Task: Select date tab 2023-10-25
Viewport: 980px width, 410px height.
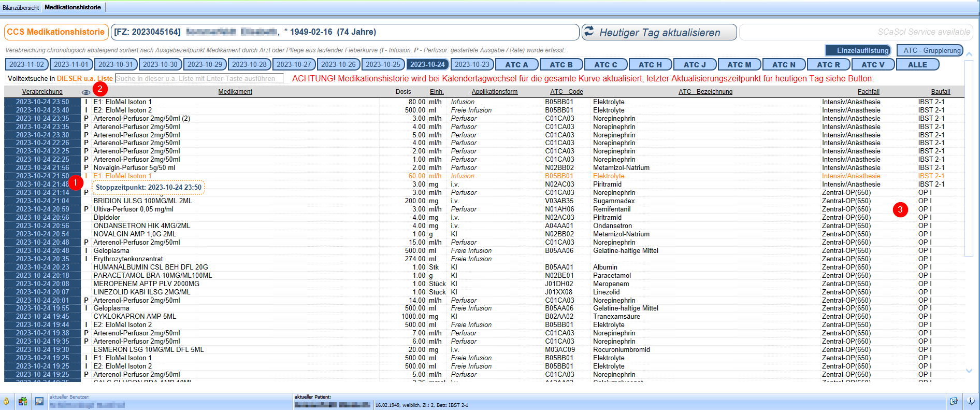Action: point(383,65)
